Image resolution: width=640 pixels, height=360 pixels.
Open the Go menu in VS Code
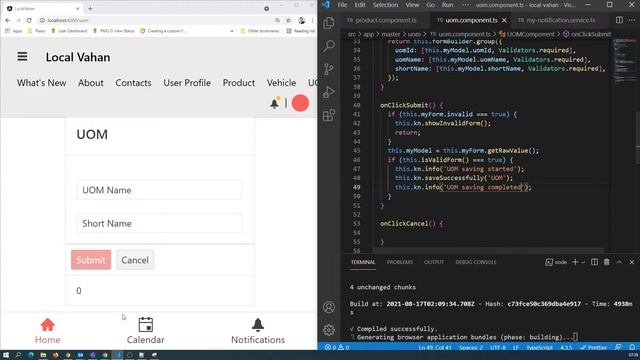(x=430, y=5)
